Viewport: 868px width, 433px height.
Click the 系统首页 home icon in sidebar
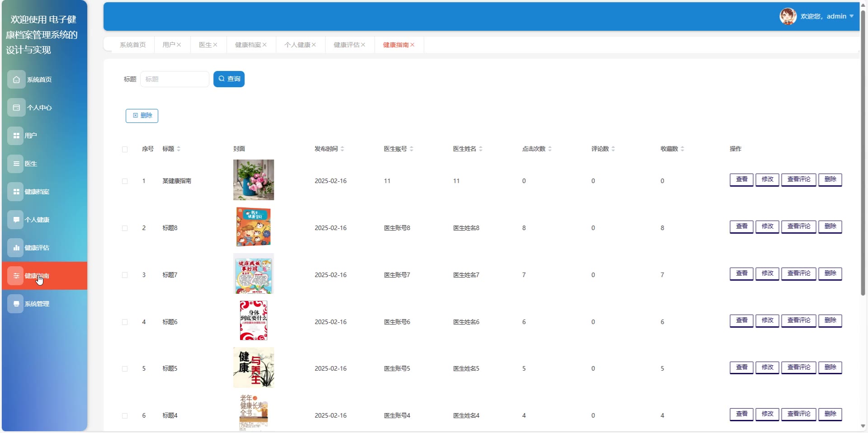tap(16, 80)
